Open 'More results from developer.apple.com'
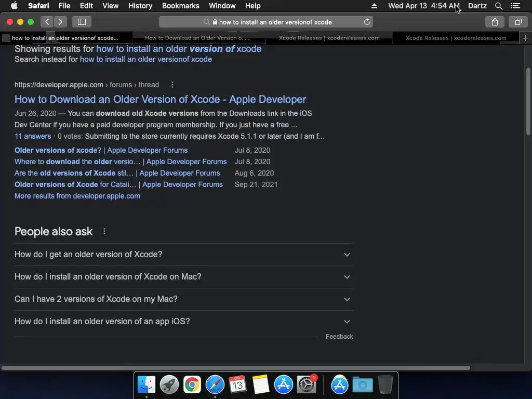Screen dimensions: 532x399 point(77,196)
